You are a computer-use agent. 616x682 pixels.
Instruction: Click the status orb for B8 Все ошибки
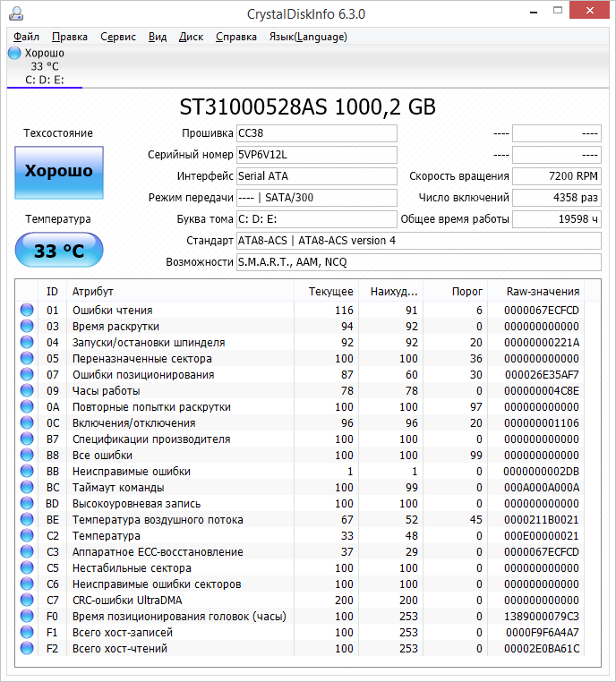tap(27, 455)
